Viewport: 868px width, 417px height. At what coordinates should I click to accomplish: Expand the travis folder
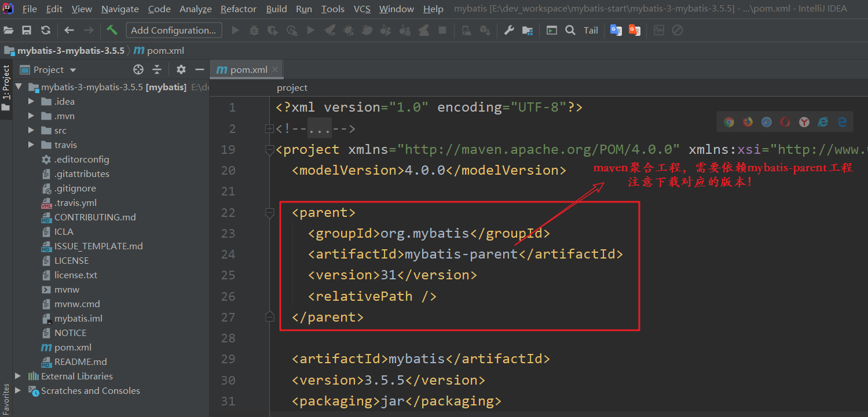click(31, 145)
